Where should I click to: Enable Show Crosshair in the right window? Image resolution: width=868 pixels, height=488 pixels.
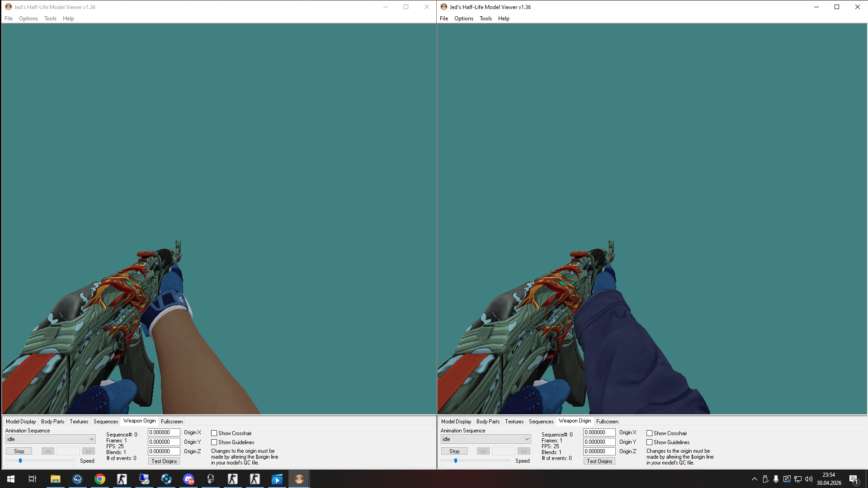coord(650,433)
